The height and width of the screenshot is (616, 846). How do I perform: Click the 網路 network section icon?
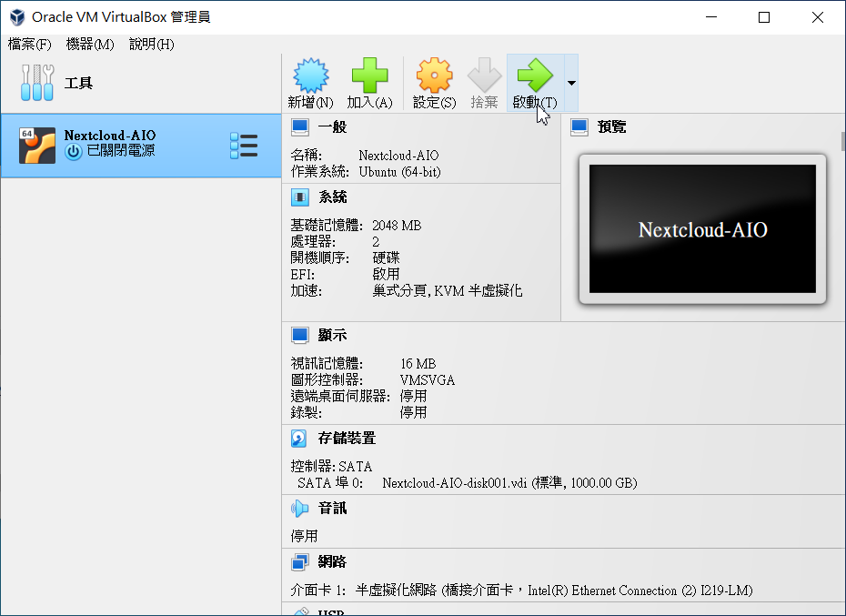pyautogui.click(x=299, y=562)
